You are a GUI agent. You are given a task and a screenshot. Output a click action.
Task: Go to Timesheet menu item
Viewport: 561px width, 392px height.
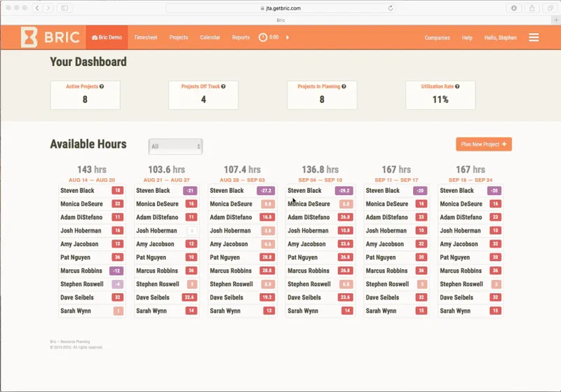pos(146,37)
